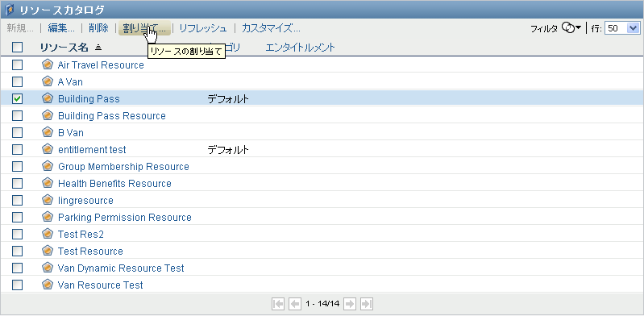This screenshot has width=644, height=316.
Task: Click the Test Resource row icon
Action: 48,250
